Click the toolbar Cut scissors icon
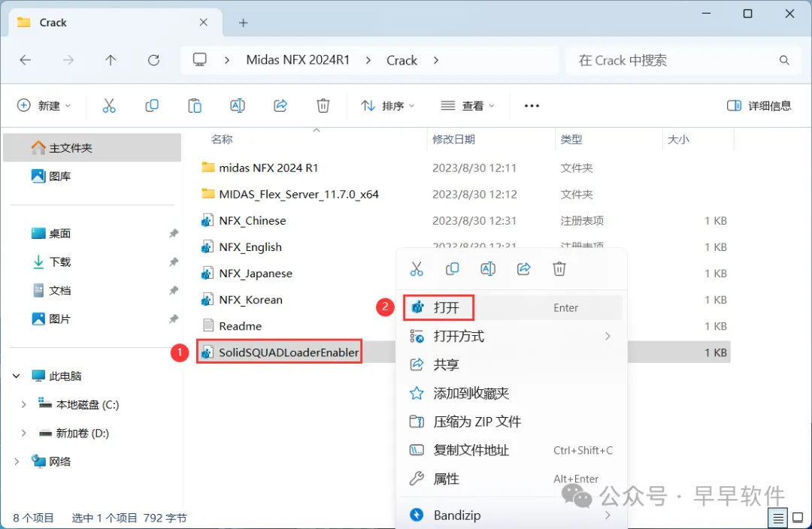812x529 pixels. click(x=109, y=106)
